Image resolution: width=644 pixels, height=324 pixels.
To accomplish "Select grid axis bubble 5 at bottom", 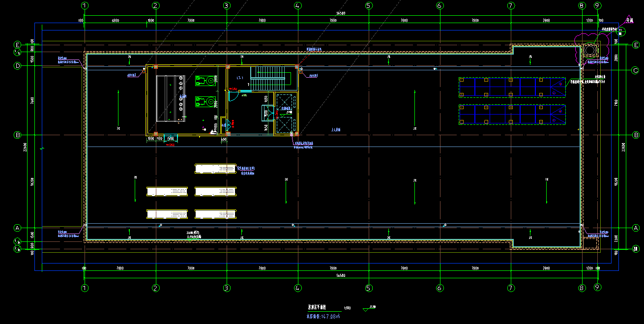I will point(368,288).
